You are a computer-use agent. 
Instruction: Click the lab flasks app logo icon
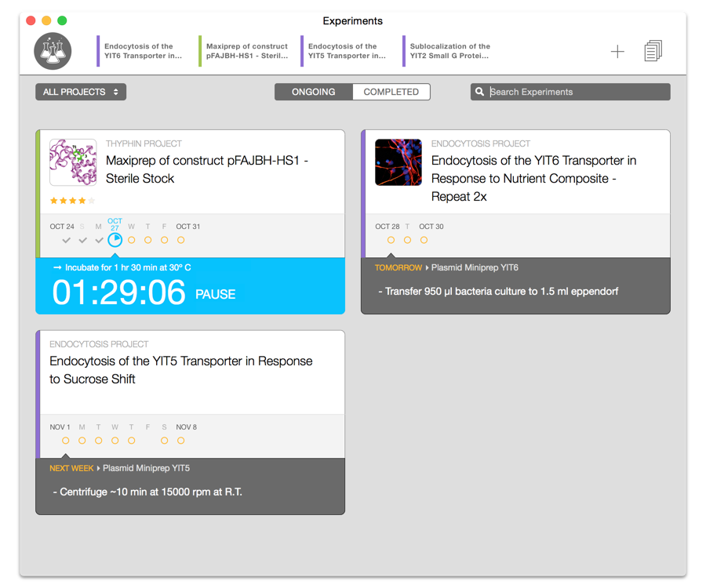coord(53,52)
